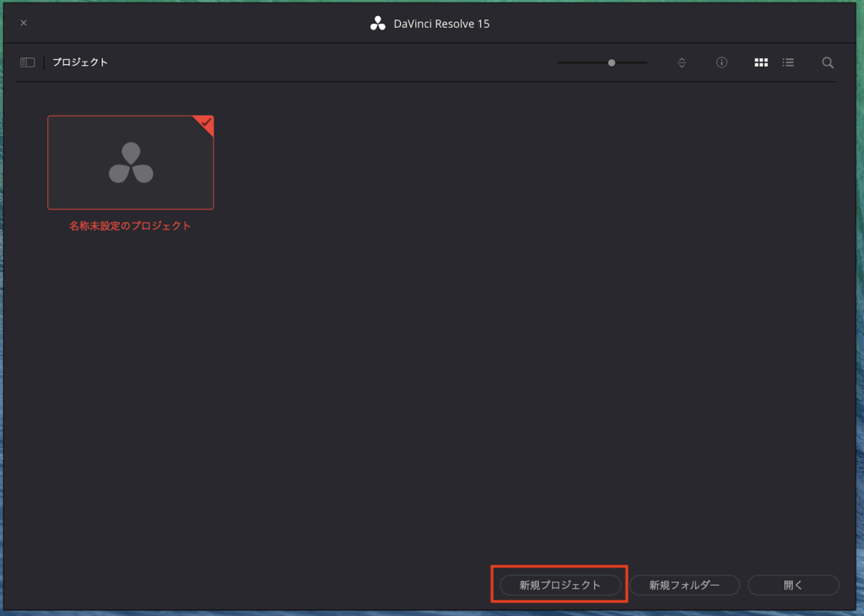
Task: Click the 新規プロジェクト button
Action: click(560, 585)
